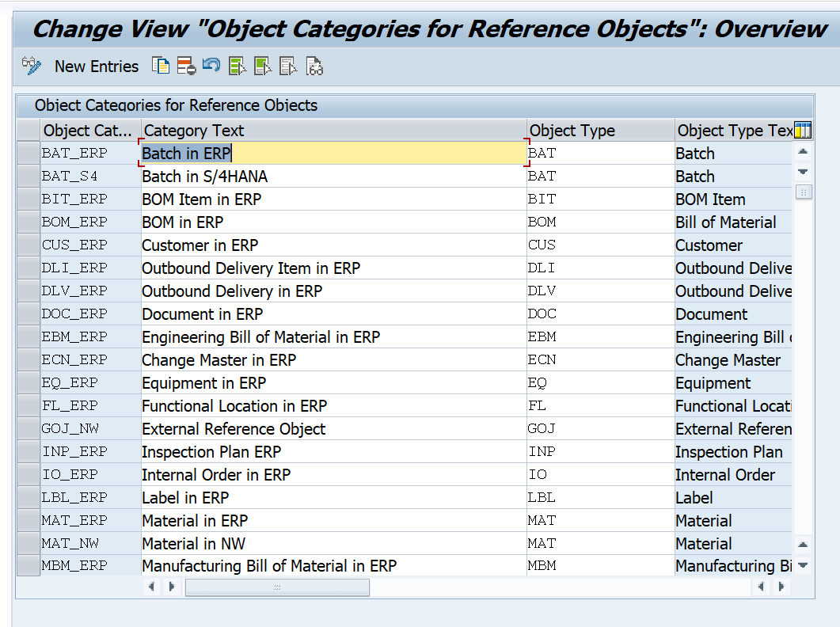Select the row marker for BAT_ERP

29,153
